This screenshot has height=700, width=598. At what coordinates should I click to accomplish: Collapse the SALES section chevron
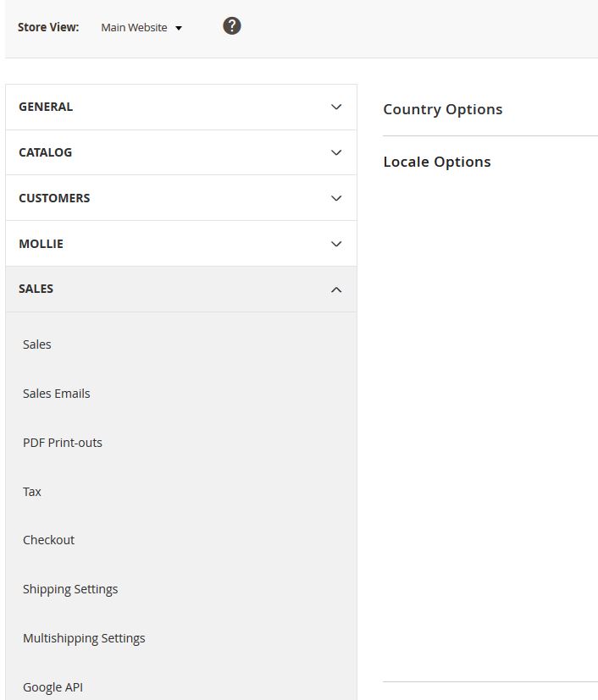[x=336, y=289]
